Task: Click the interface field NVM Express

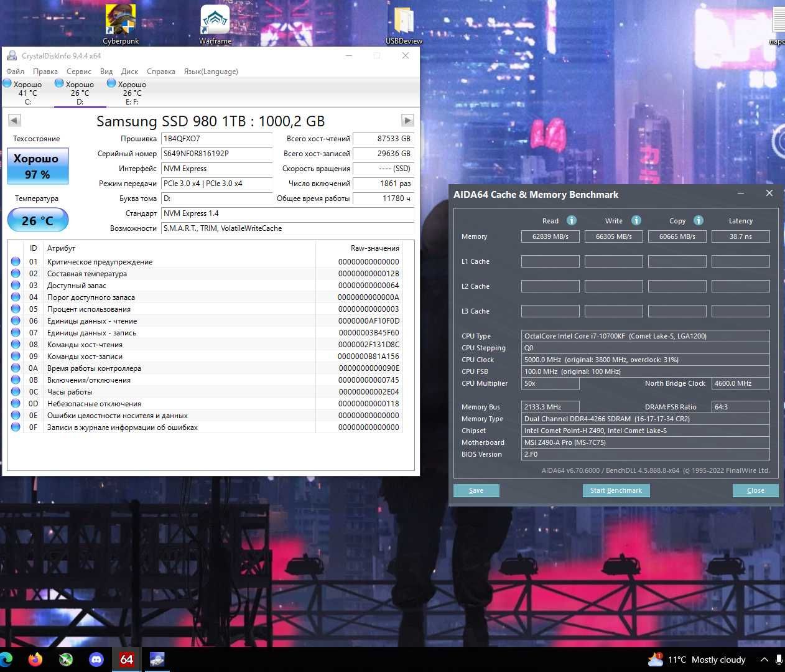Action: click(216, 169)
